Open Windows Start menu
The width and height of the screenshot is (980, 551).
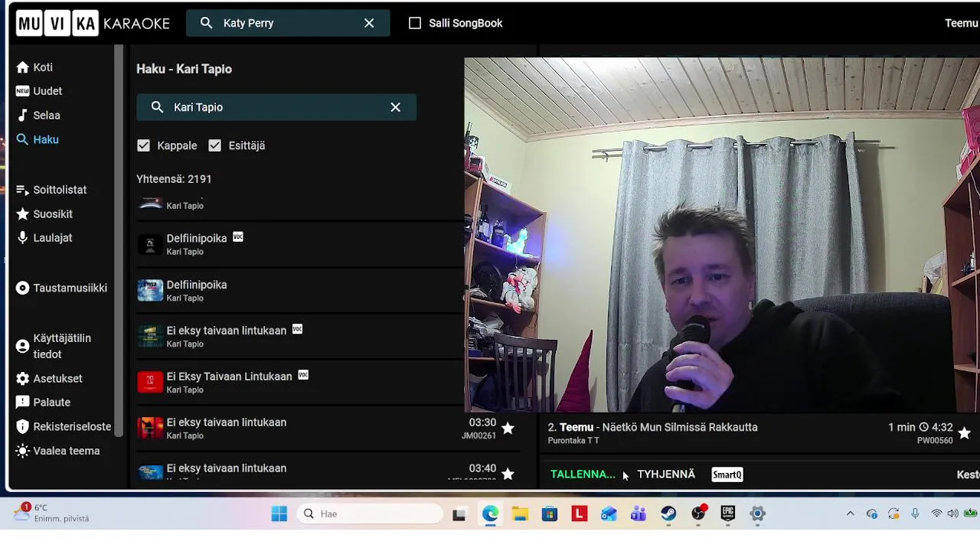pyautogui.click(x=279, y=514)
